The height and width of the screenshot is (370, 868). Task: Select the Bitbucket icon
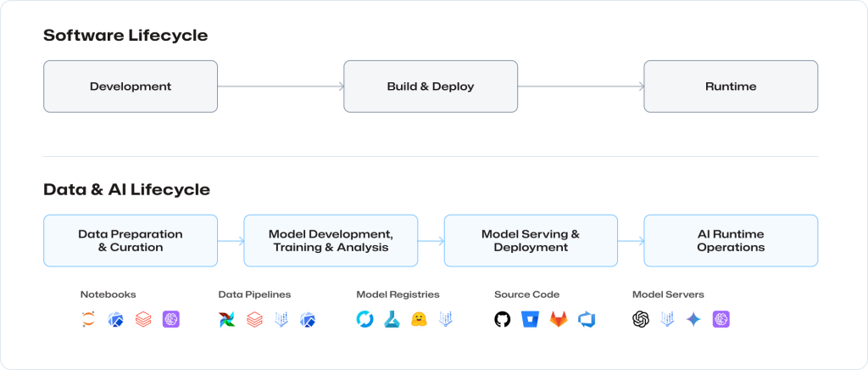click(530, 319)
